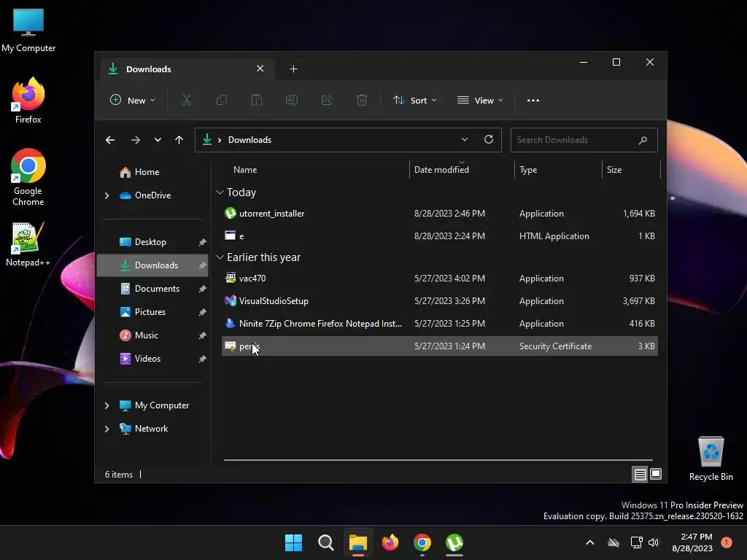
Task: Expand My Computer in navigation pane
Action: point(107,405)
